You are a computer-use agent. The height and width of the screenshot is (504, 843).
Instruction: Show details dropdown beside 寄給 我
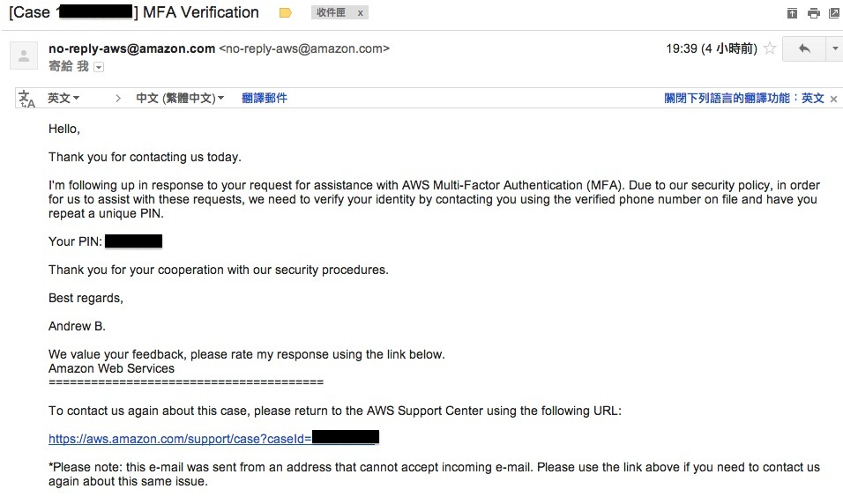click(99, 67)
